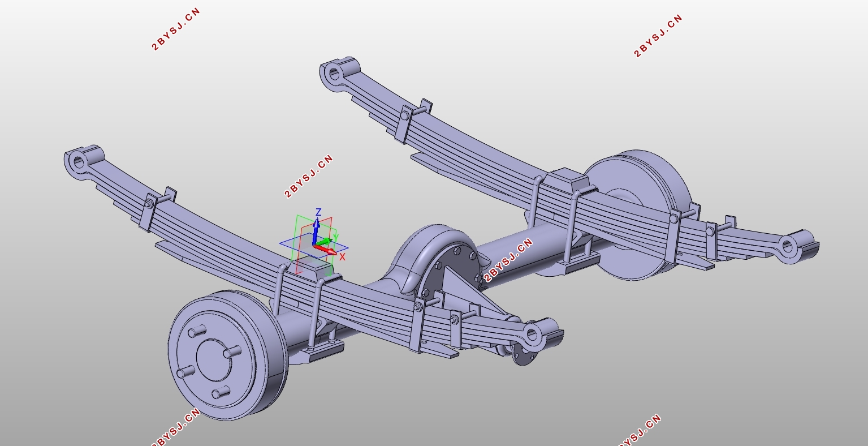Click the top-left 2BYSJ.CN watermark

tap(176, 29)
